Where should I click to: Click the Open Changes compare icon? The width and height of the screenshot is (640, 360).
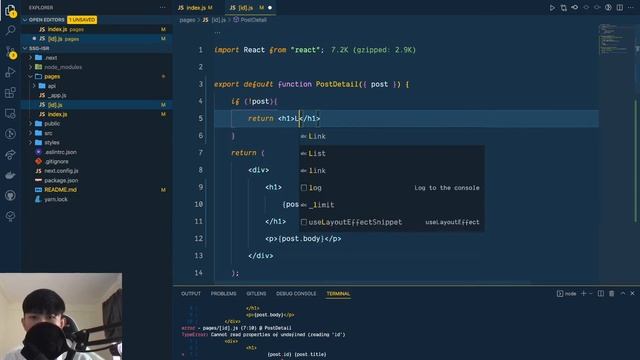(x=563, y=7)
